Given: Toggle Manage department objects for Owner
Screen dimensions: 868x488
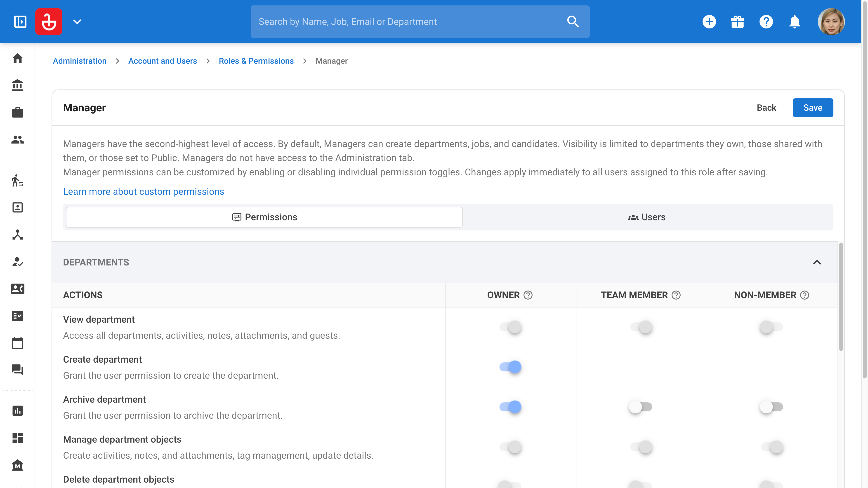Looking at the screenshot, I should tap(510, 447).
